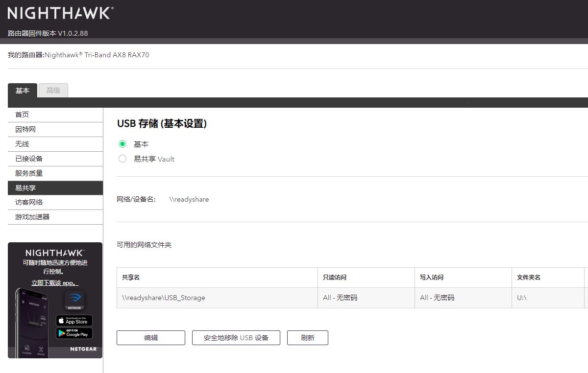Click the Nighthawk Tri-Band AX8 RAX70 router name
This screenshot has height=373, width=588.
click(x=97, y=55)
